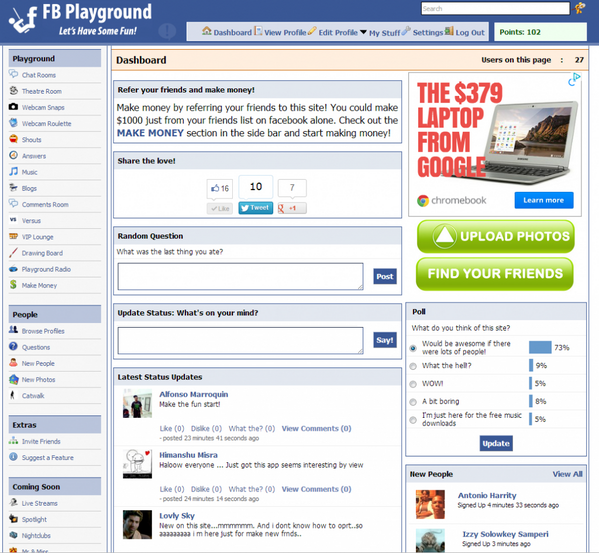This screenshot has height=553, width=599.
Task: Click the New People icon
Action: (13, 362)
